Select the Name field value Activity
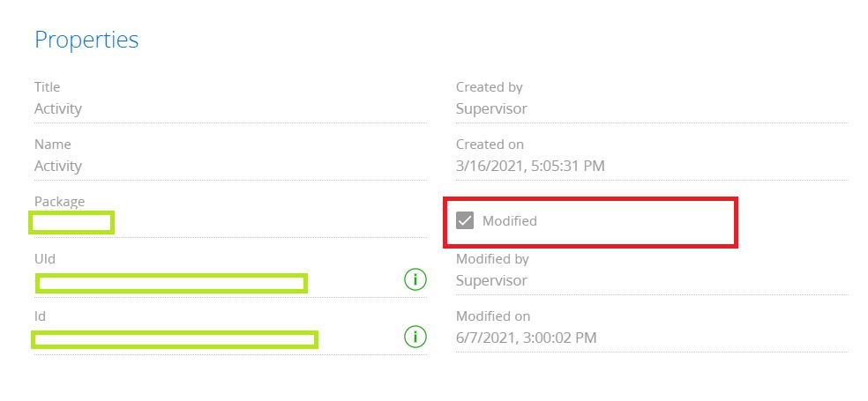 [x=58, y=166]
